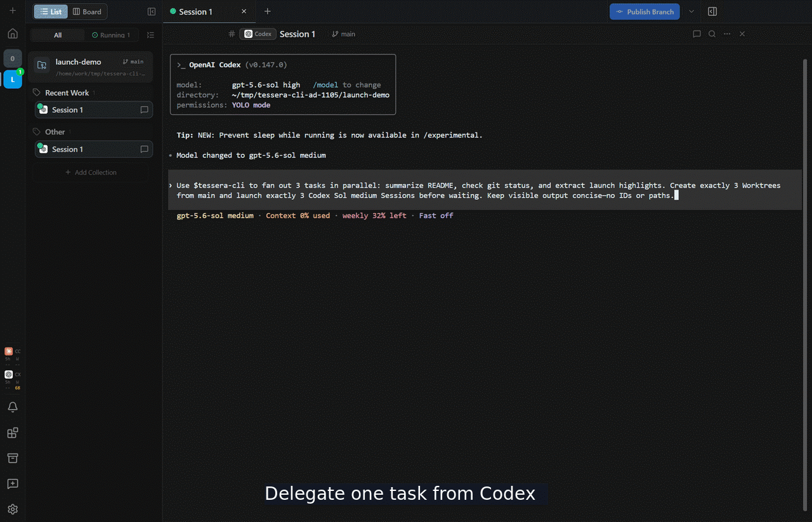Open Session 1 under Recent Work
Image resolution: width=812 pixels, height=522 pixels.
tap(94, 110)
